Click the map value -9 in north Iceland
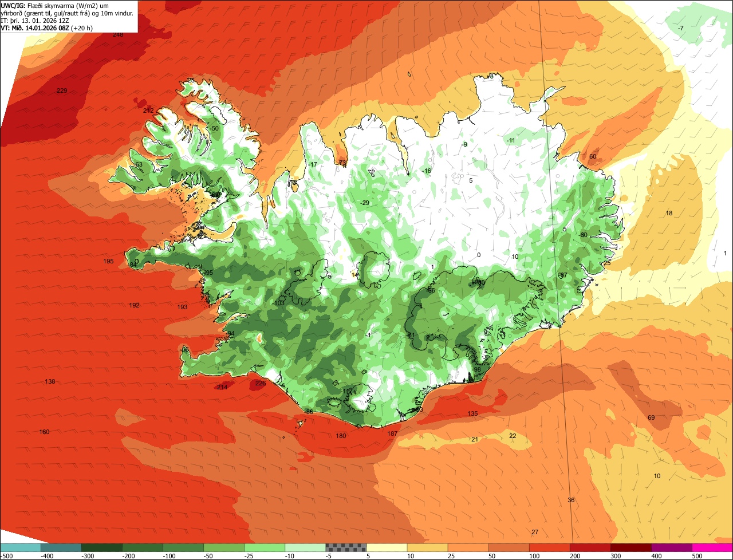This screenshot has width=733, height=560. (x=464, y=144)
